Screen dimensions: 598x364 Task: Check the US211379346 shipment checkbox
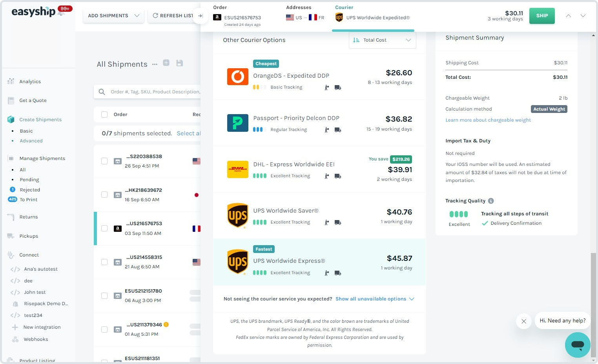(104, 329)
